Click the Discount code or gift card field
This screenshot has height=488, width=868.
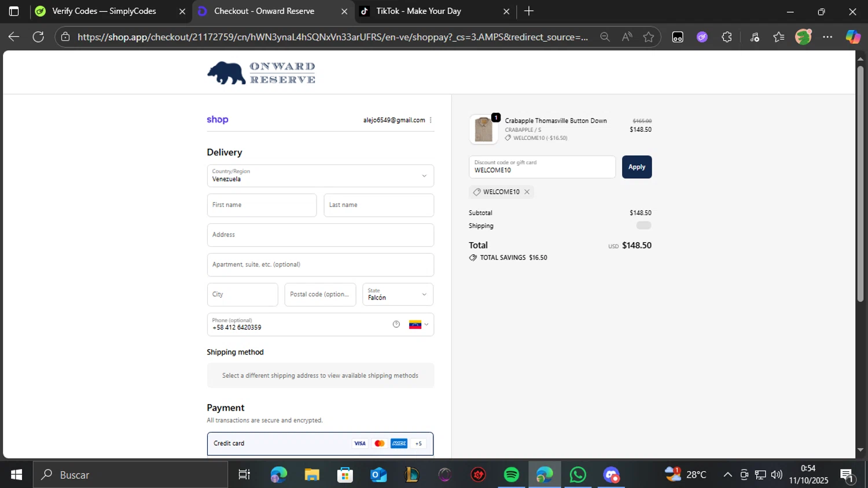coord(542,167)
